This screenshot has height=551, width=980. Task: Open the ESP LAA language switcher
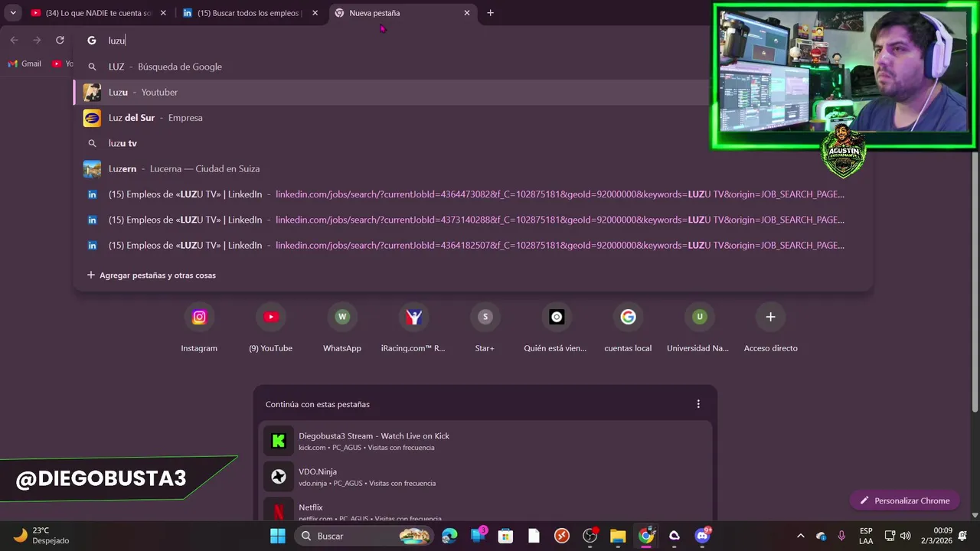coord(866,536)
